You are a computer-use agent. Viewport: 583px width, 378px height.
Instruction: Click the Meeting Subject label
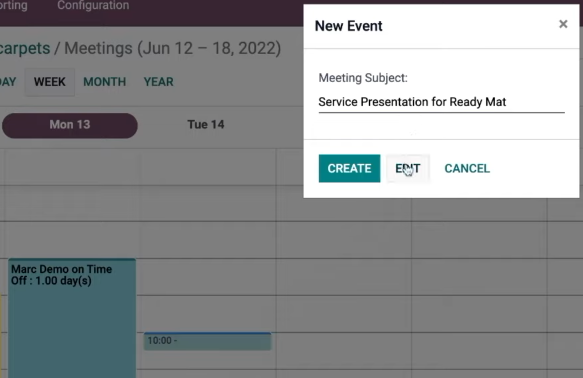[363, 78]
